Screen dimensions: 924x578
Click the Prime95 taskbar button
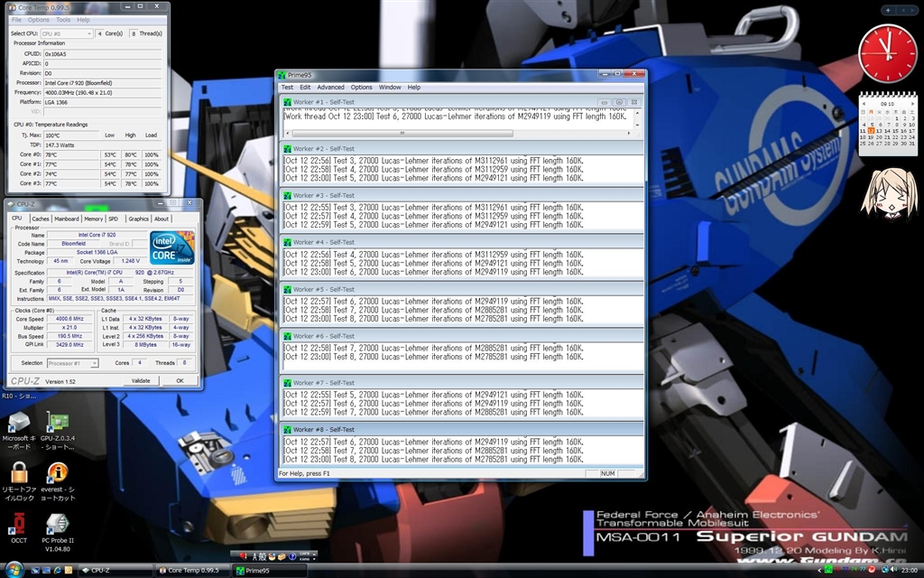(269, 571)
